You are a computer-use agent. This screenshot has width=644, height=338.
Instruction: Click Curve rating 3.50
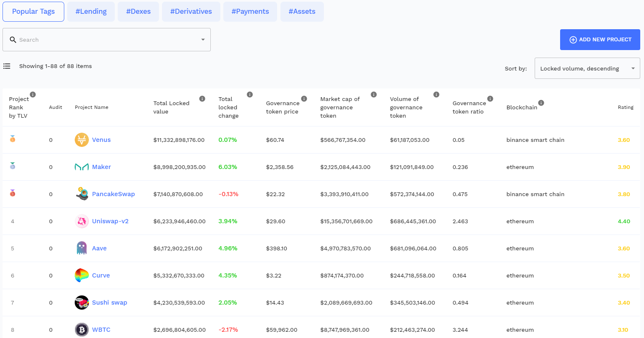click(x=624, y=275)
